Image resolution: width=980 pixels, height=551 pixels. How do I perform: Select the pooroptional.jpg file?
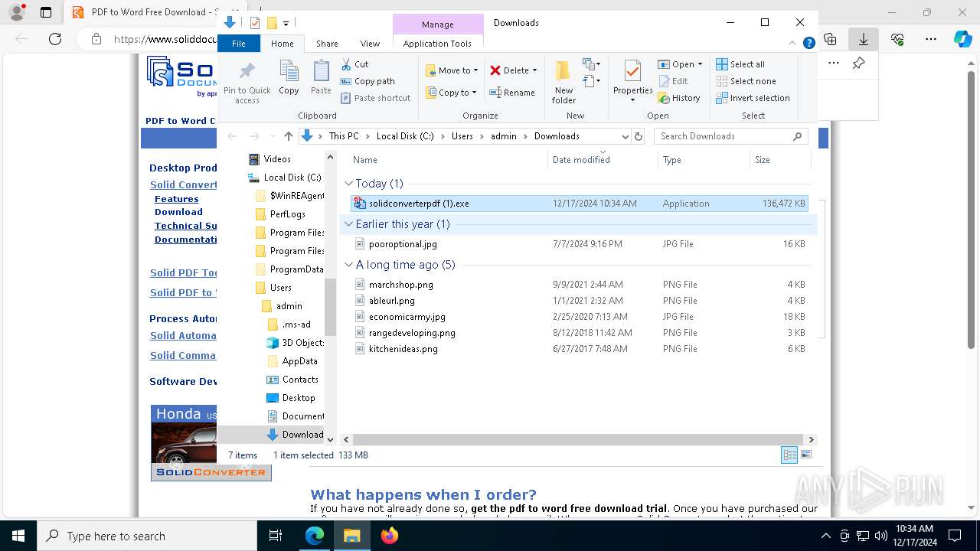(x=579, y=244)
